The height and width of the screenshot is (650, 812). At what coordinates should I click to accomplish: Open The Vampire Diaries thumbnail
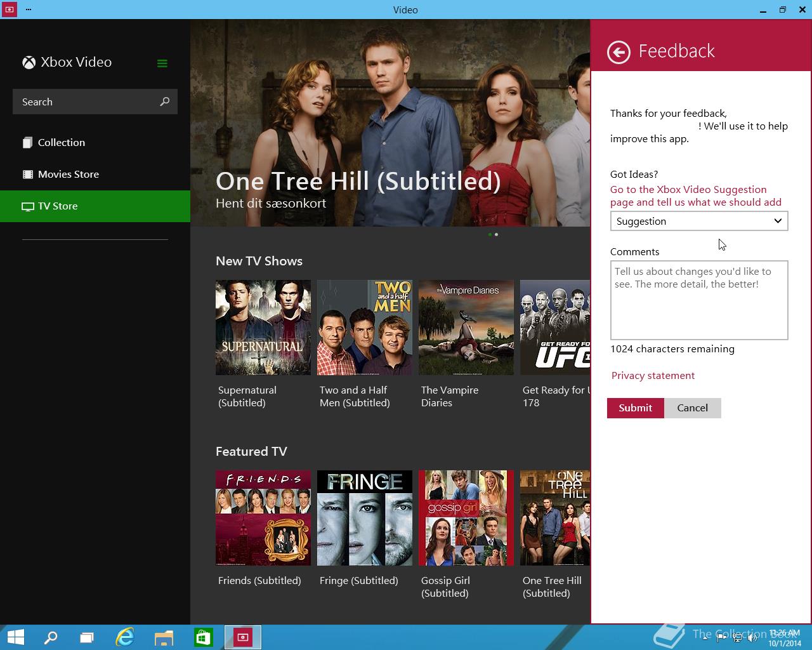[x=466, y=328]
